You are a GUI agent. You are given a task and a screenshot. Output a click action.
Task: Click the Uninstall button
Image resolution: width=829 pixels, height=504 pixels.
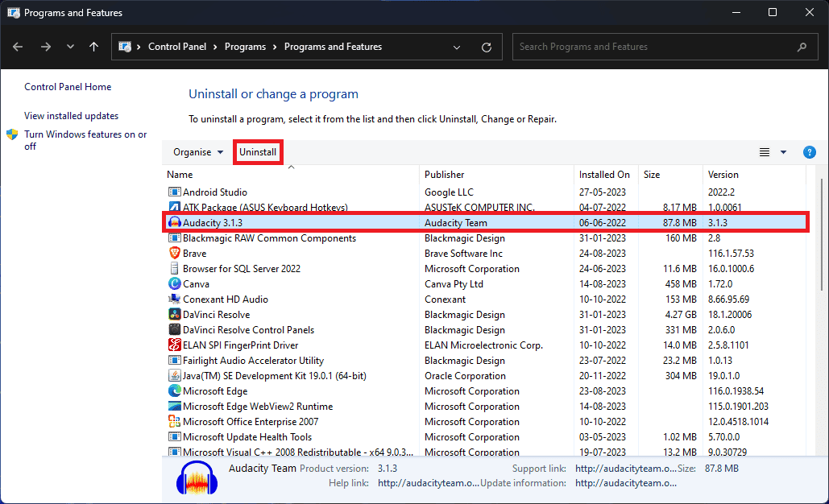(x=258, y=152)
